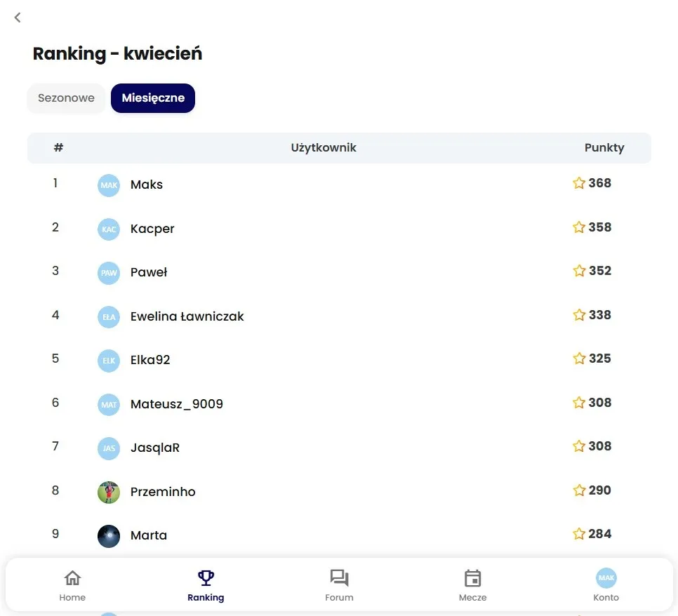This screenshot has height=616, width=678.
Task: Open Kacper's user entry
Action: [x=152, y=229]
